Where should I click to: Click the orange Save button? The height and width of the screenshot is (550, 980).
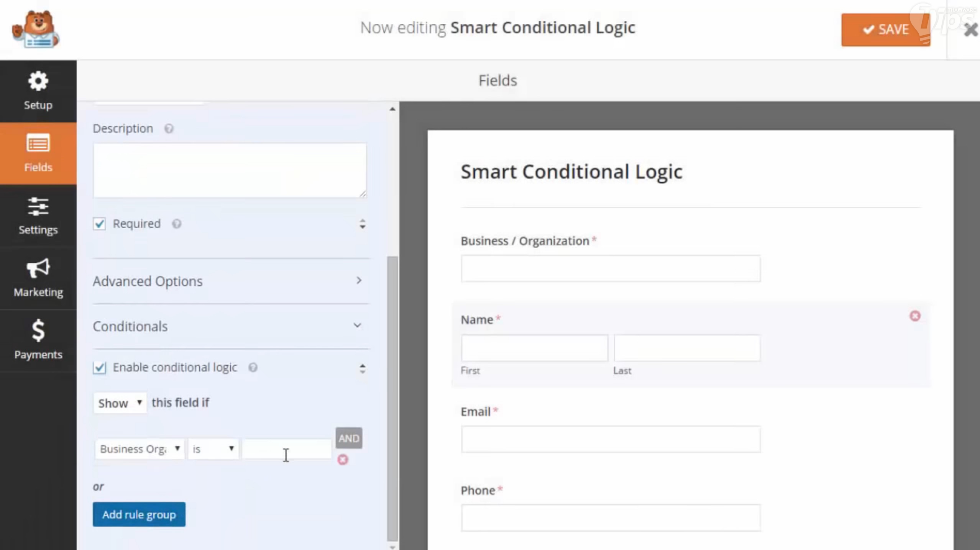[885, 29]
